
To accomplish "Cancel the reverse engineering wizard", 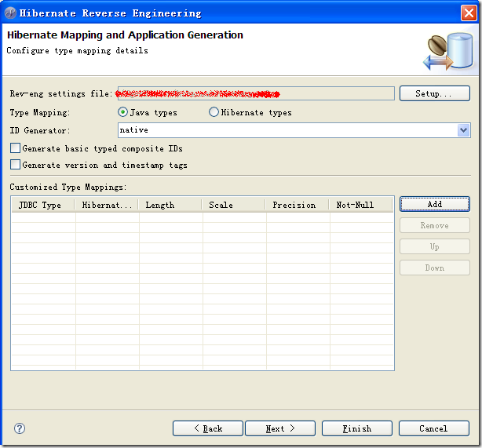I will point(433,428).
